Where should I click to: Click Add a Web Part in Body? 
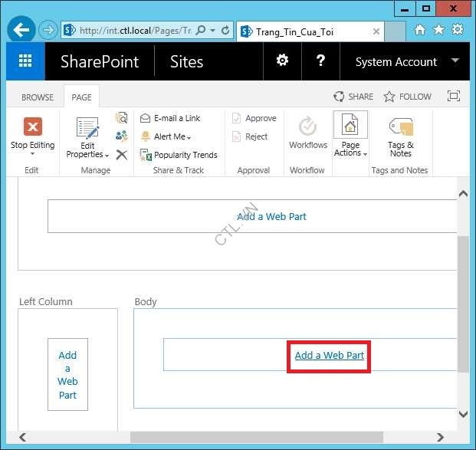click(x=329, y=355)
